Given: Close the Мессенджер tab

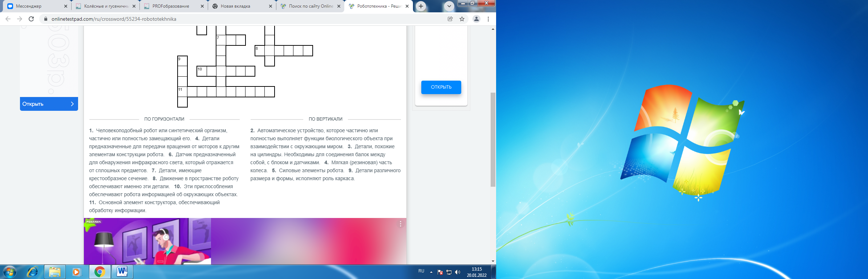Looking at the screenshot, I should point(66,6).
